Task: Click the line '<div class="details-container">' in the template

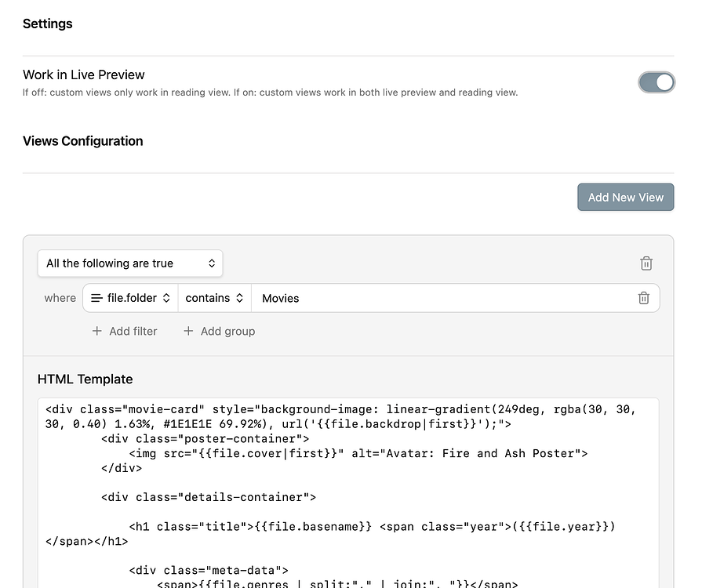Action: pos(208,497)
